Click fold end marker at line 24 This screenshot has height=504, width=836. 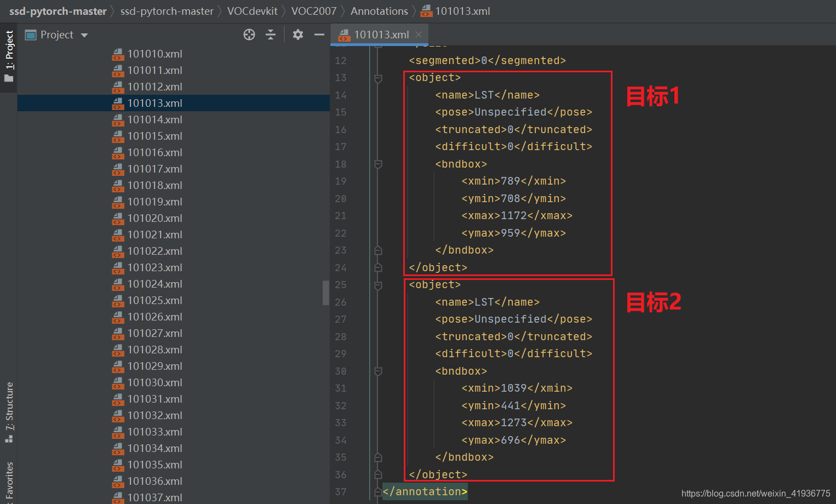[x=378, y=268]
